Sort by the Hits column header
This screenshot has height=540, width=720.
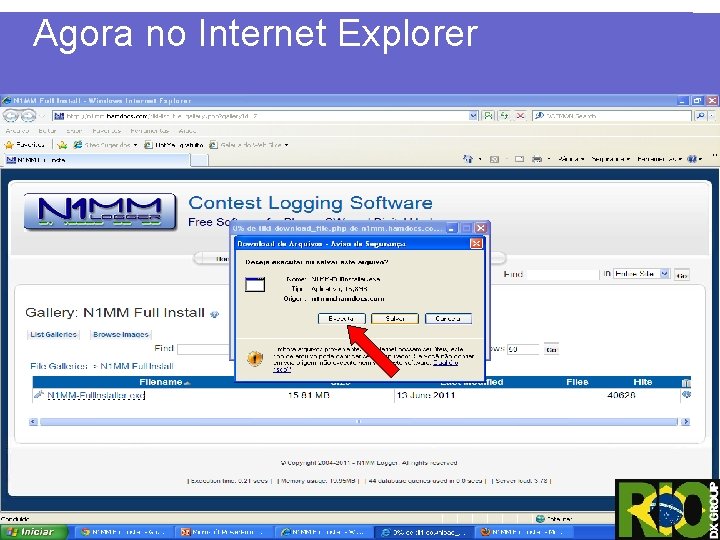point(642,382)
